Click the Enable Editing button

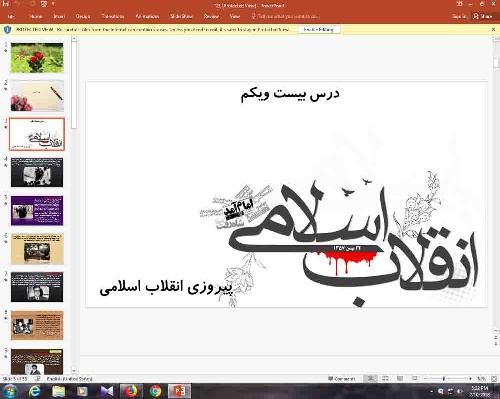point(318,29)
